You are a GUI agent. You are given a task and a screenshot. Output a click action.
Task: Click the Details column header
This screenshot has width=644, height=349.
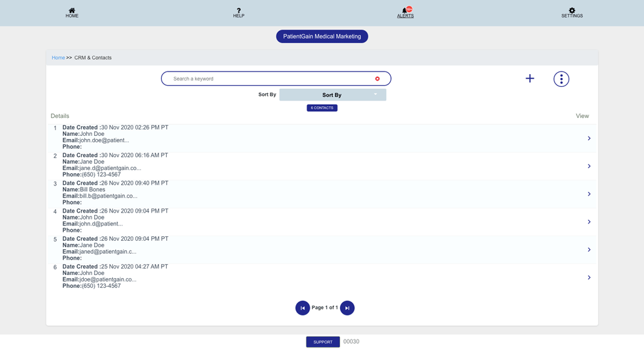(x=60, y=116)
